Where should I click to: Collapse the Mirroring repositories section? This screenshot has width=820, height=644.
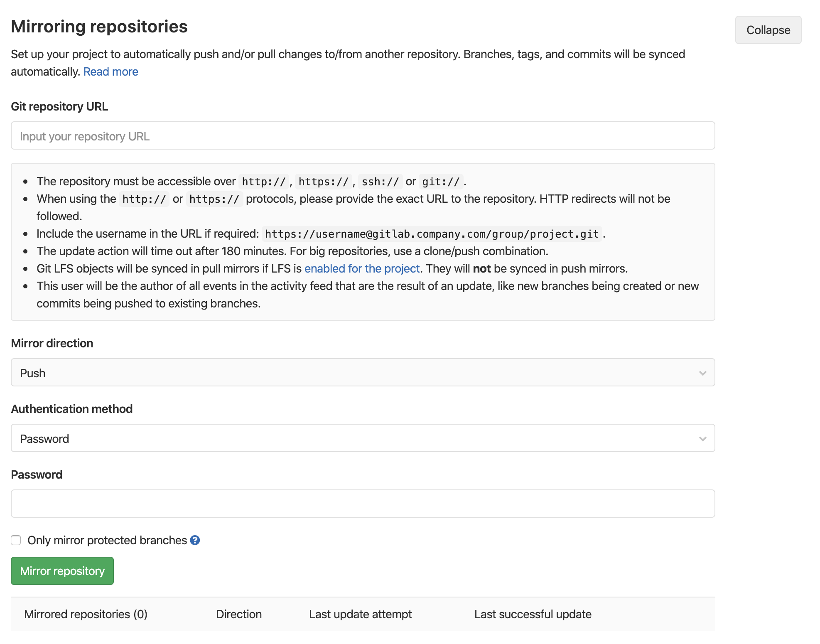(768, 30)
